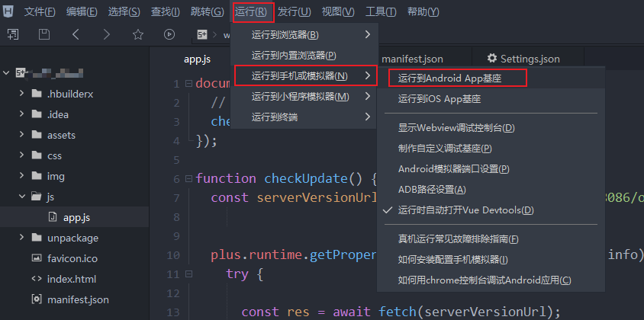
Task: Expand the css folder chevron
Action: point(21,155)
